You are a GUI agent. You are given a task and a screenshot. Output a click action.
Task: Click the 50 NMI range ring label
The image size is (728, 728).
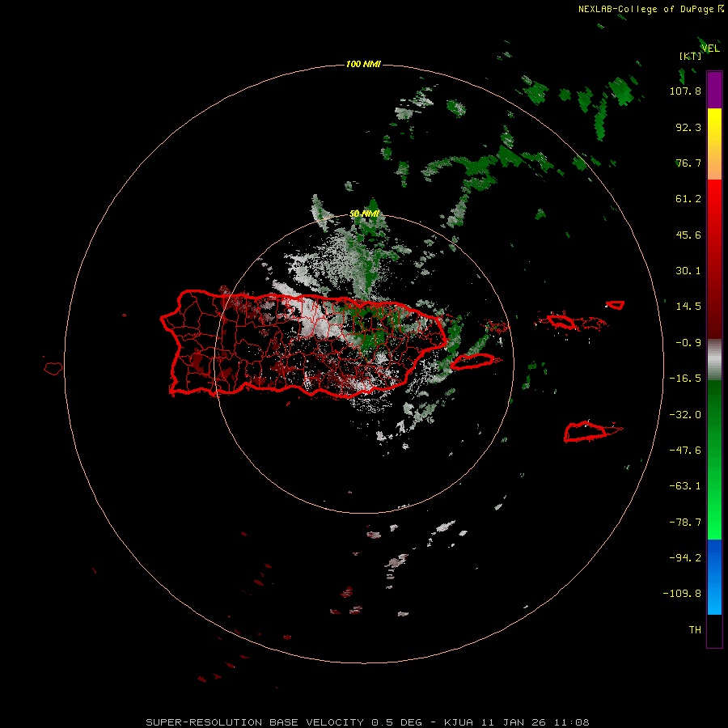tap(365, 214)
